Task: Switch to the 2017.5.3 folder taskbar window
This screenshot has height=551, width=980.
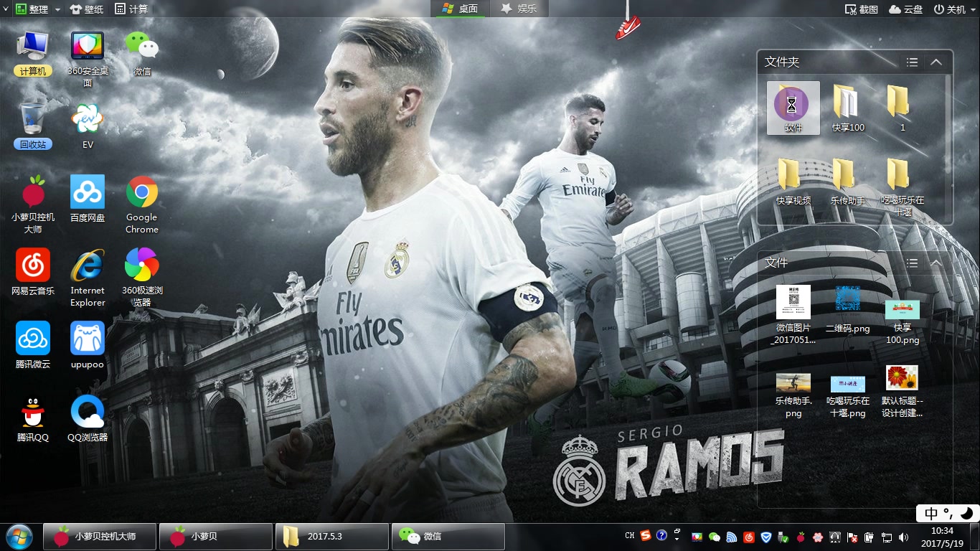Action: [x=331, y=537]
